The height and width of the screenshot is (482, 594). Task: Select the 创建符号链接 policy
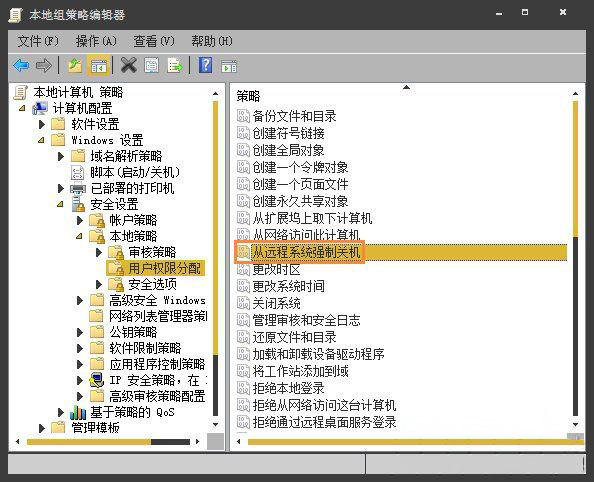[x=289, y=133]
